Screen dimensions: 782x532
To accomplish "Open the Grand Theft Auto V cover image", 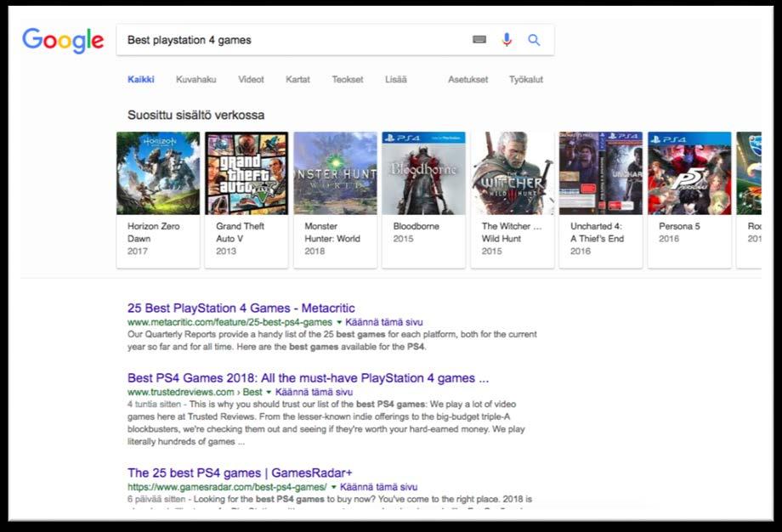I will coord(246,173).
